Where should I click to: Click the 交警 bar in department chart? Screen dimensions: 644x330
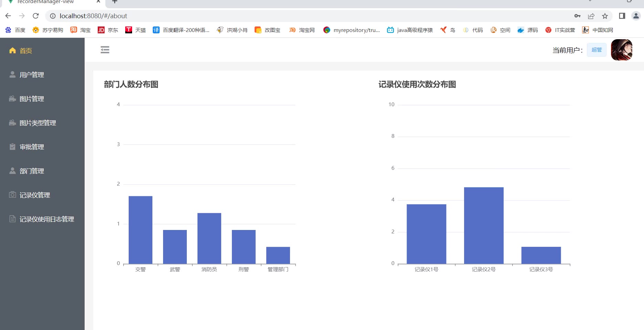(140, 230)
